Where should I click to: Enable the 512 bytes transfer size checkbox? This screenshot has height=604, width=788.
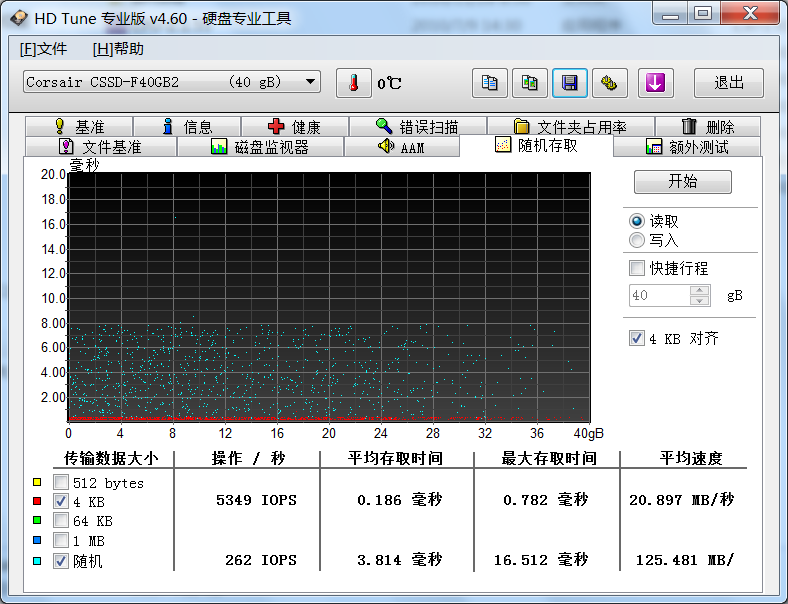[x=61, y=483]
